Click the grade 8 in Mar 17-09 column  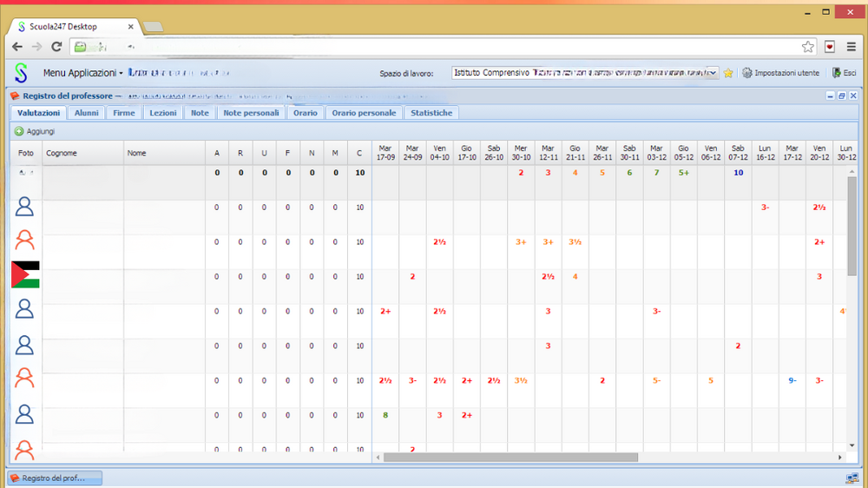tap(385, 415)
